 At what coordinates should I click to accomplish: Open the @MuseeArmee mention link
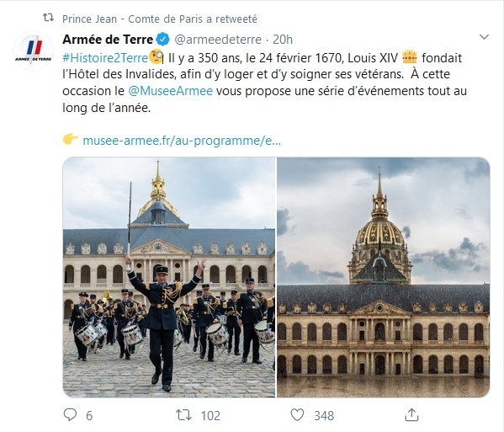[x=170, y=91]
